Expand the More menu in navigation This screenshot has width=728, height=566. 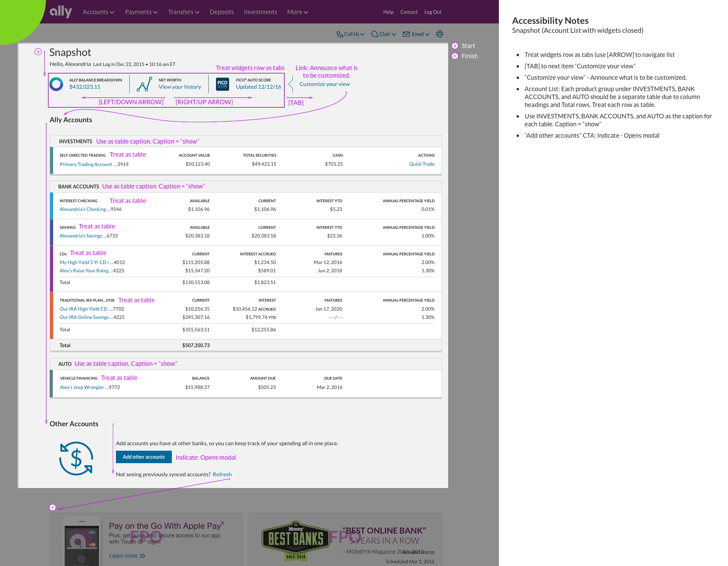coord(297,12)
